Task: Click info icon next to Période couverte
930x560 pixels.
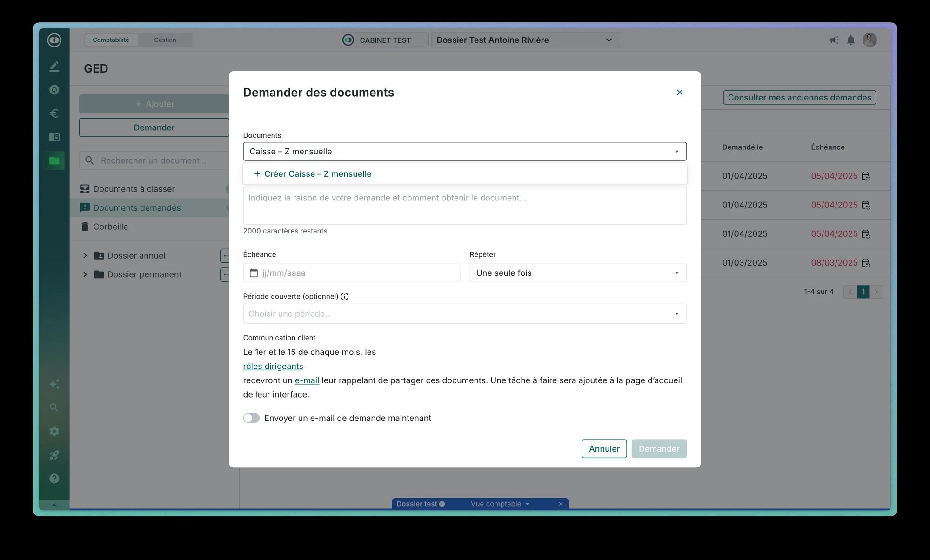Action: (345, 297)
